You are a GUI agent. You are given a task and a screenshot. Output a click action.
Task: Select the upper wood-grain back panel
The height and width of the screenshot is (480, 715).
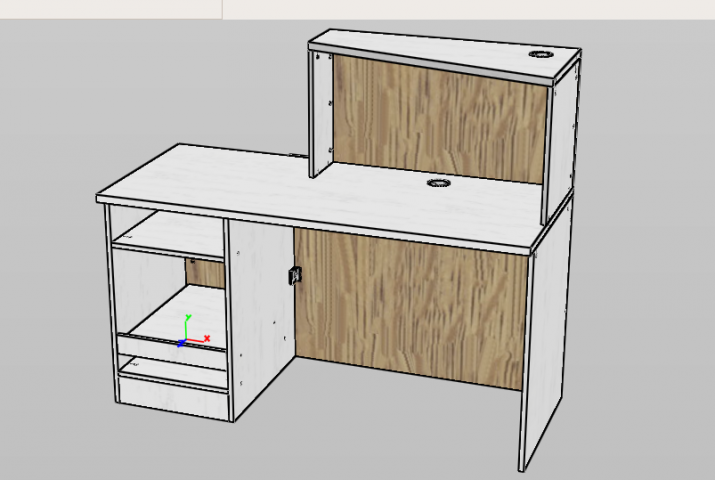coord(440,119)
